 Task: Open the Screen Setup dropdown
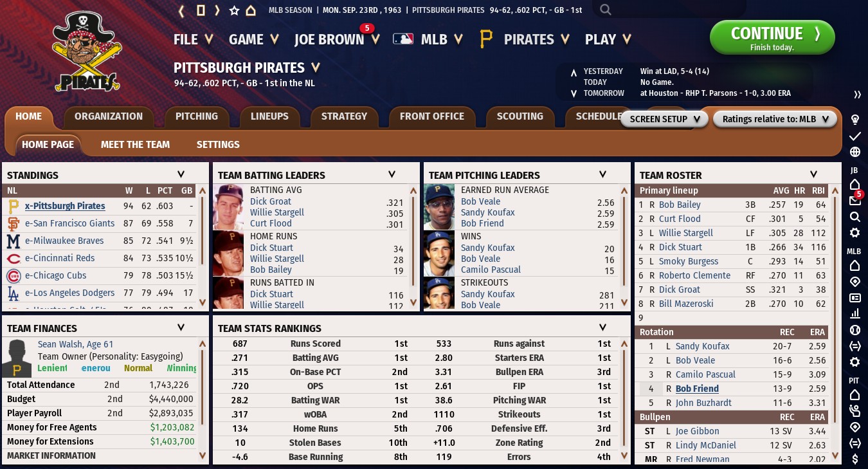click(665, 119)
